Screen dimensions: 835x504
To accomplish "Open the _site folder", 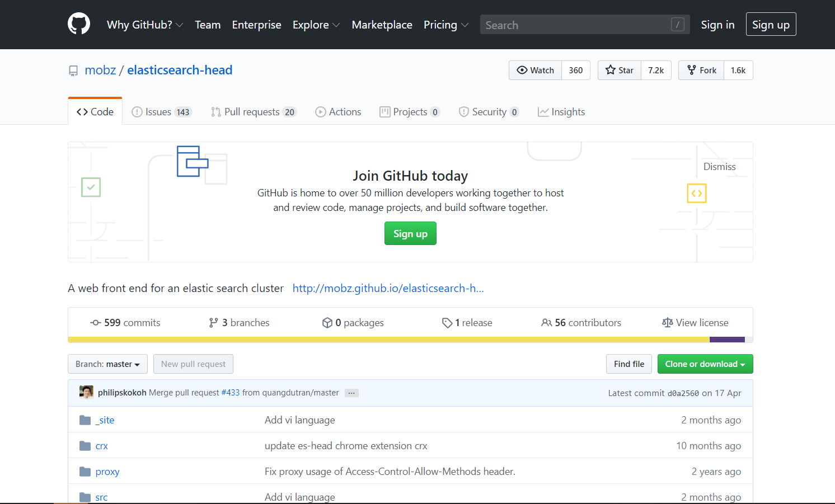I will pyautogui.click(x=105, y=420).
